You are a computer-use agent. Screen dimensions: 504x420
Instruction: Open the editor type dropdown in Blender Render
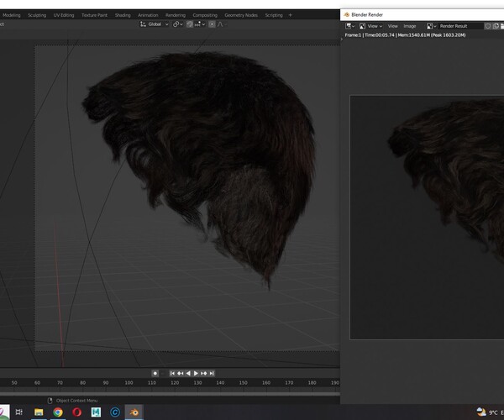coord(349,26)
